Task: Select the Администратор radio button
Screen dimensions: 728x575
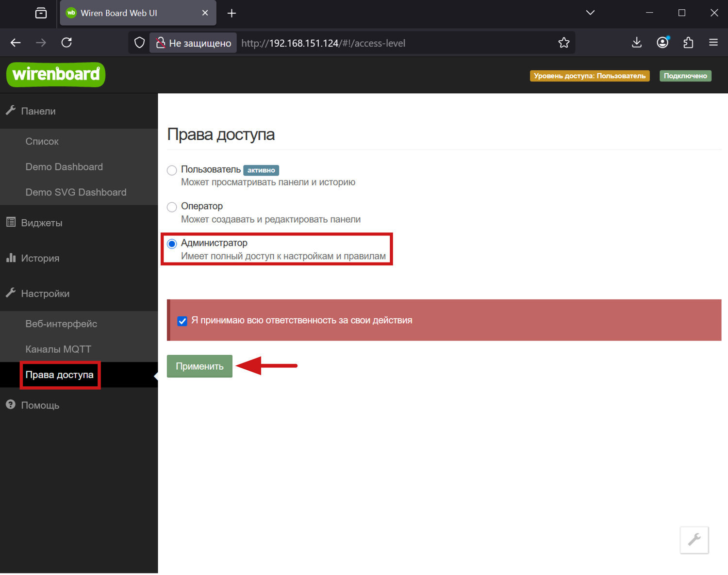Action: (172, 244)
